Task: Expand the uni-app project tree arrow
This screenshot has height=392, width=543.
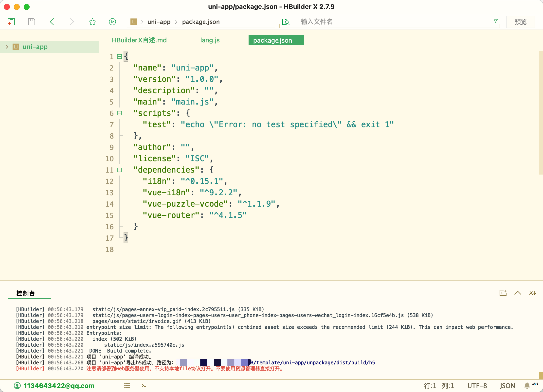Action: point(7,47)
